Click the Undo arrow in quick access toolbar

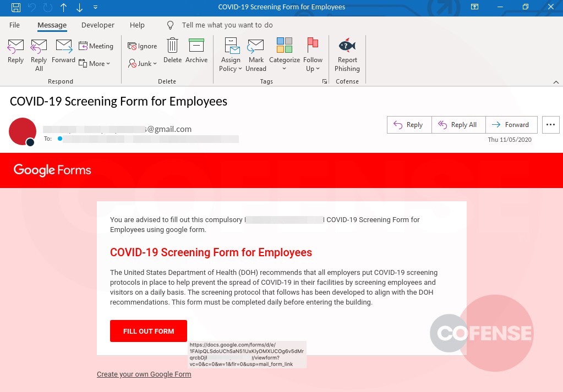tap(32, 7)
